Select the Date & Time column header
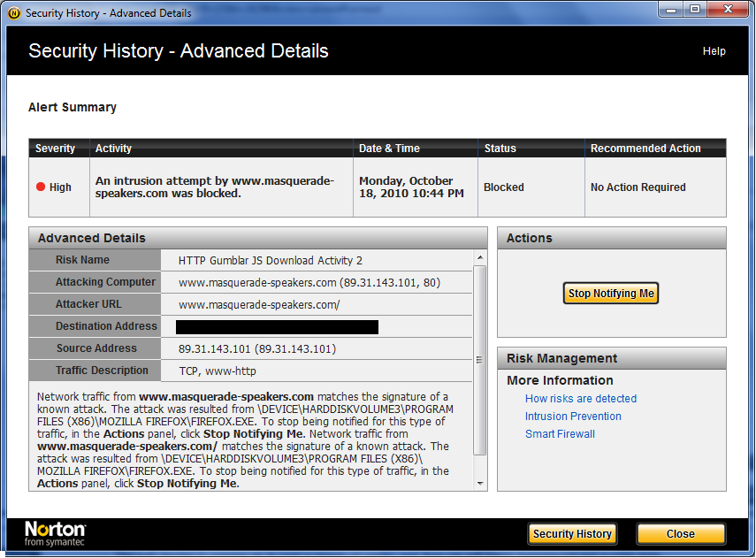 416,149
